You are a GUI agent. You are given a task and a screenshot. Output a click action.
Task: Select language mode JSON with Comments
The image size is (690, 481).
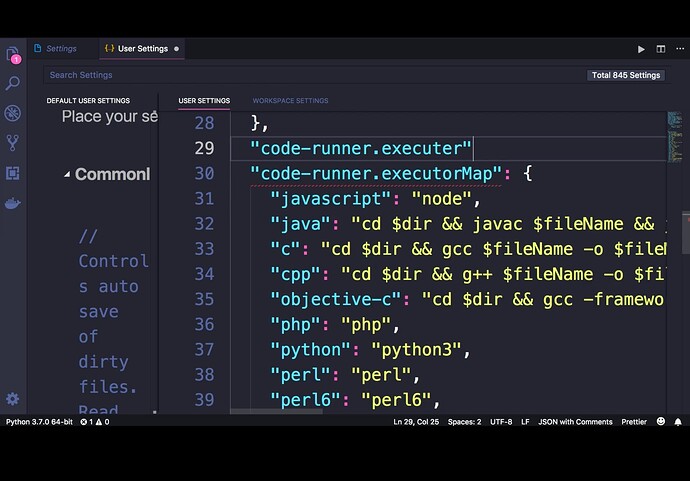575,422
